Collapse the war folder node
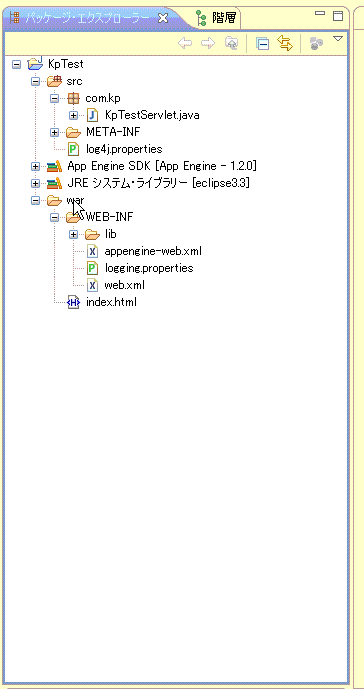 pos(36,200)
